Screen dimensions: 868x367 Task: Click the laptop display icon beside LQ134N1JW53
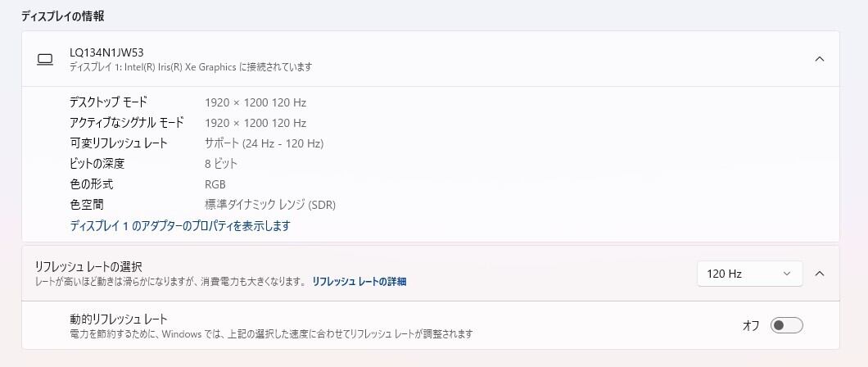point(45,59)
